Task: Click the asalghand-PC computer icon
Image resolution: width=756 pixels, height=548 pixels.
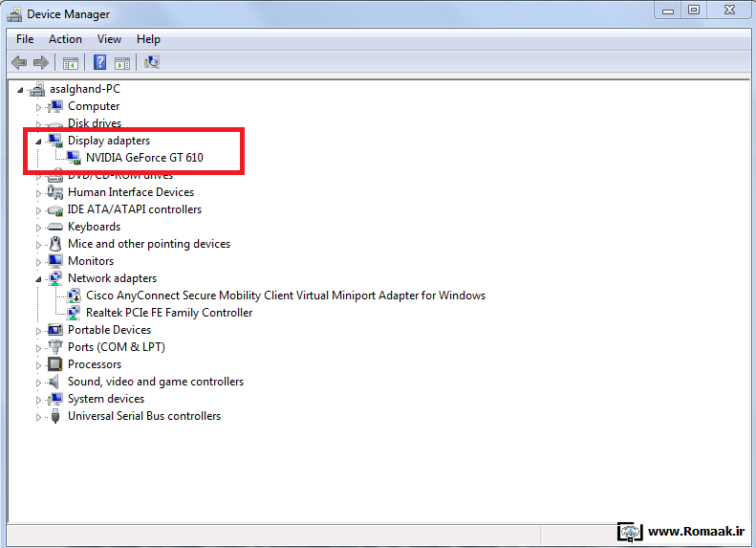Action: point(37,89)
